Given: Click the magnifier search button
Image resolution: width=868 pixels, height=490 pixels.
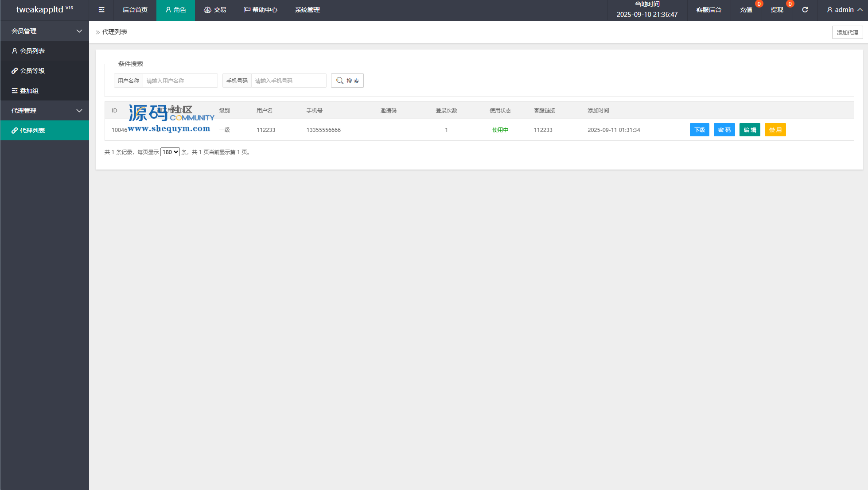Looking at the screenshot, I should 347,81.
